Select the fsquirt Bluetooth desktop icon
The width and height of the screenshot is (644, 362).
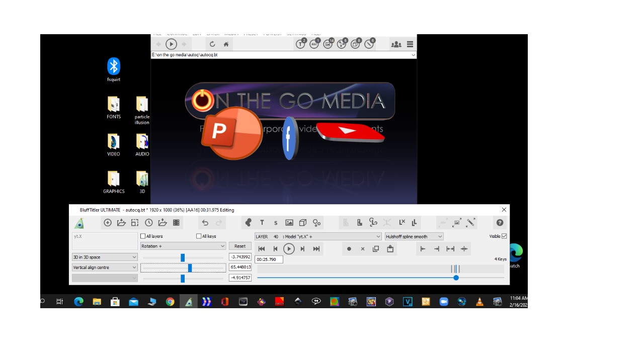click(x=114, y=70)
